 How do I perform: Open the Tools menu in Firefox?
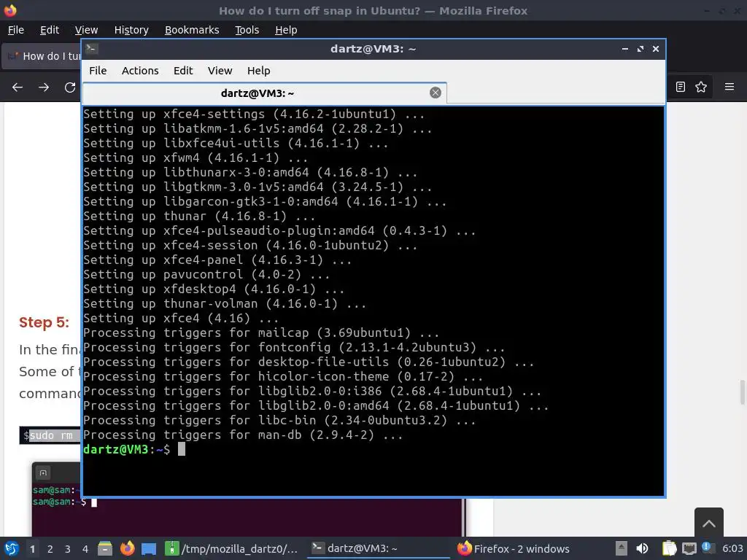tap(247, 30)
